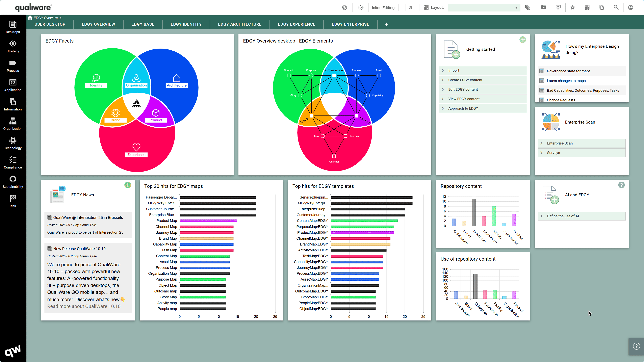Click the folder with heart icon
Image resolution: width=644 pixels, height=362 pixels.
coord(543,7)
